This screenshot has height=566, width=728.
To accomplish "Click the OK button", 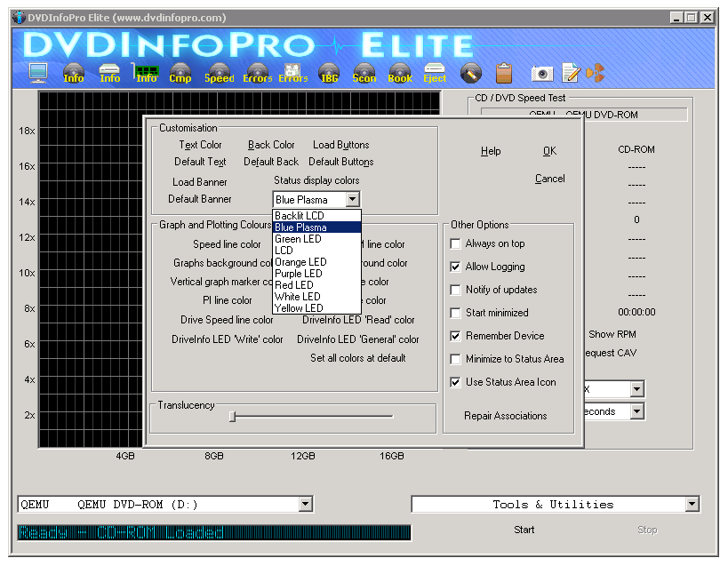I will 549,151.
